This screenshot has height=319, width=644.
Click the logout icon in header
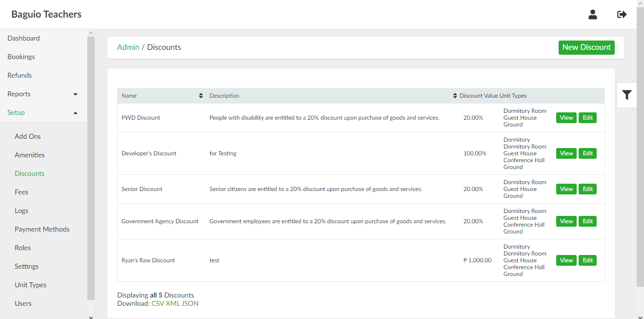(622, 15)
